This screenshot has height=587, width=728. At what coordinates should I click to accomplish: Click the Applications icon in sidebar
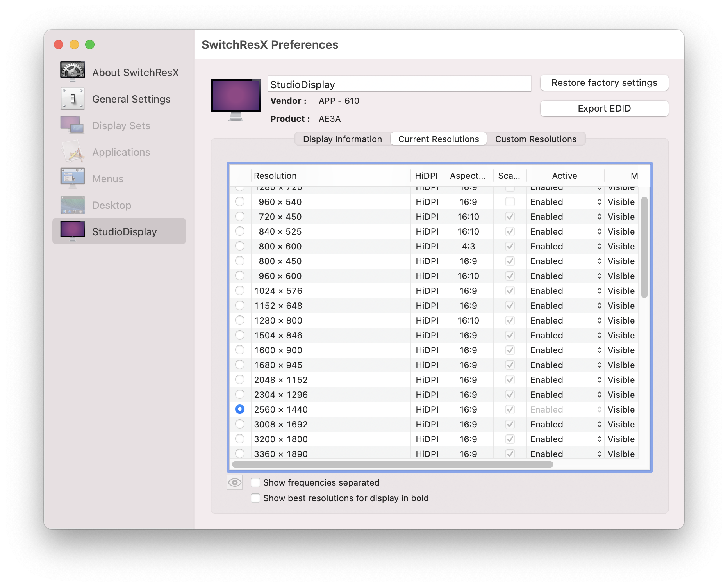click(x=73, y=151)
